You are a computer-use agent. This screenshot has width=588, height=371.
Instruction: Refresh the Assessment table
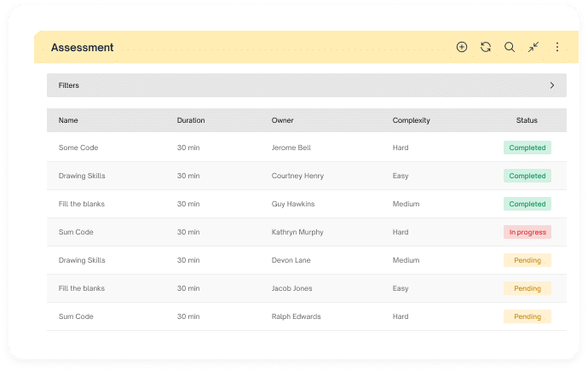click(486, 47)
